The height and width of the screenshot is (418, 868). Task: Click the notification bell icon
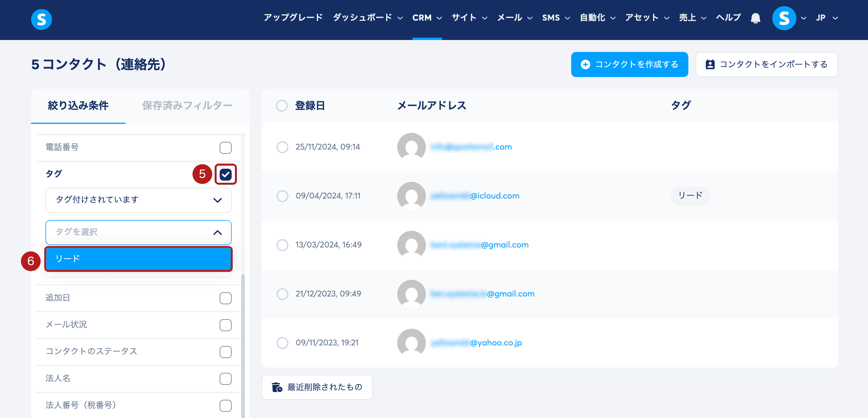[755, 18]
